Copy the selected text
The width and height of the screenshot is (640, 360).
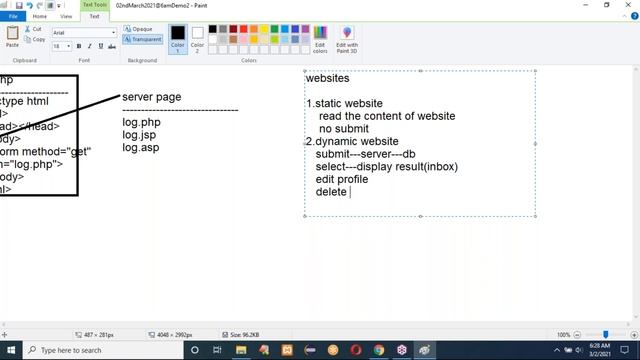[x=35, y=40]
